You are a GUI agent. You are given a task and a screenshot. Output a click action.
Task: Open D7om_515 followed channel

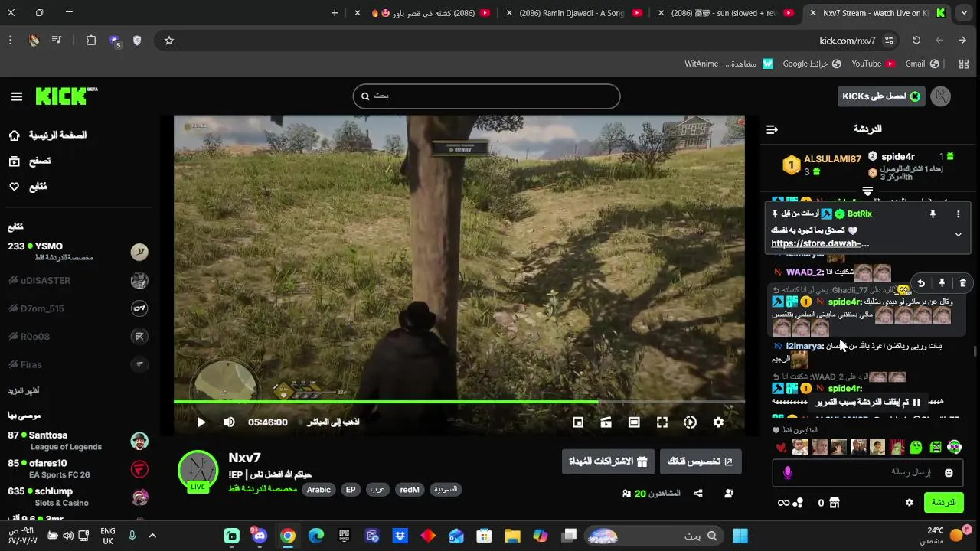click(x=77, y=308)
